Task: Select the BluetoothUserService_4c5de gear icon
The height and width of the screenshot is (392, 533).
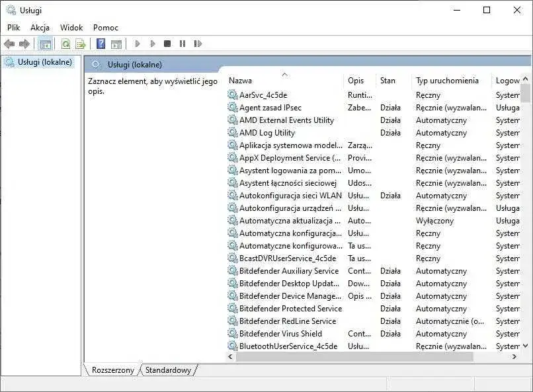Action: click(233, 346)
